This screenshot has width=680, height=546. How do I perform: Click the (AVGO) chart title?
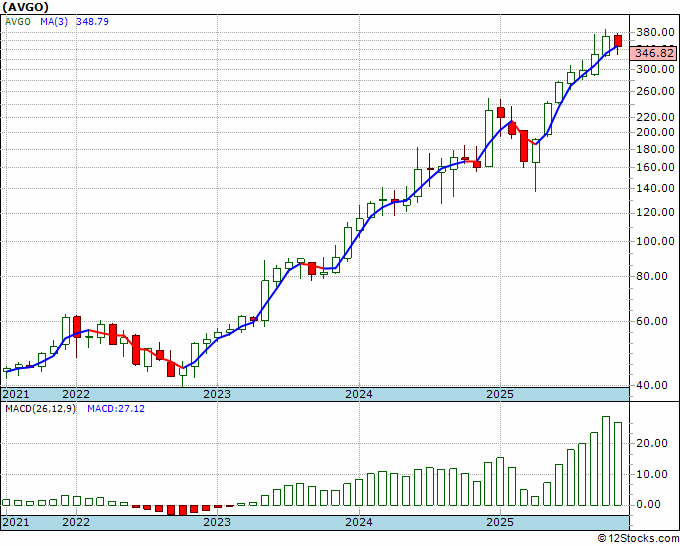click(x=26, y=7)
